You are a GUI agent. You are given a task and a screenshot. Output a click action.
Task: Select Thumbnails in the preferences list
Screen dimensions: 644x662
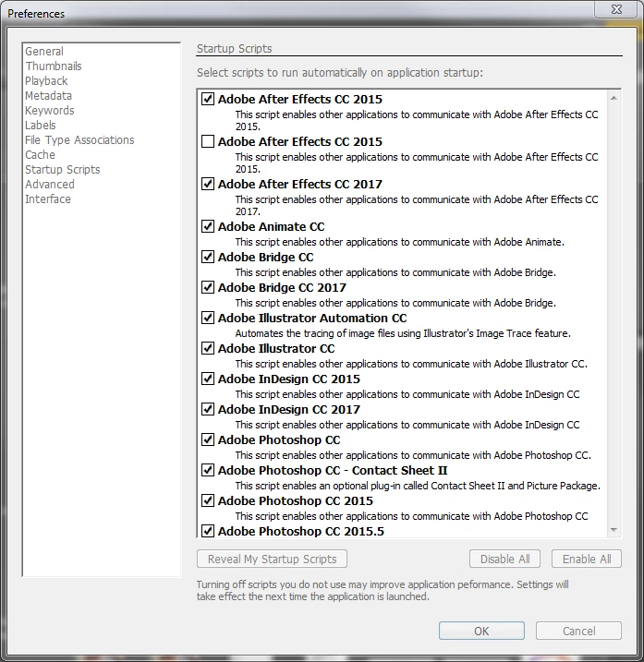tap(54, 66)
